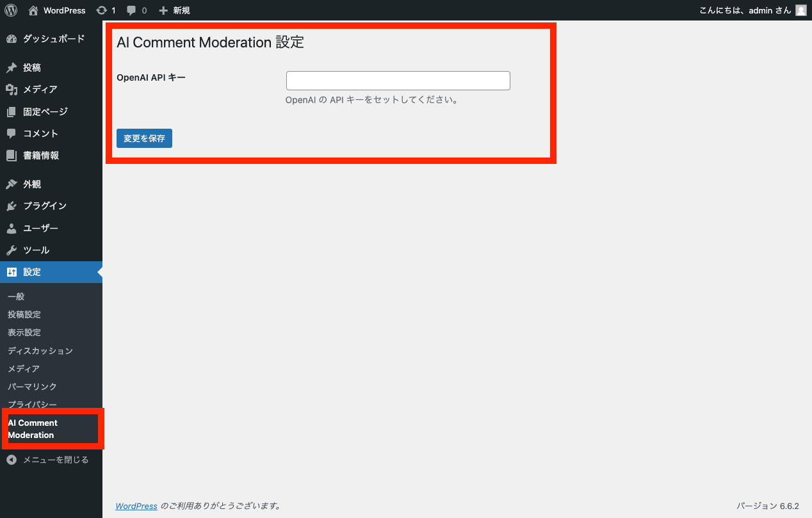Open 書籍情報 menu item
Viewport: 812px width, 518px height.
click(51, 156)
